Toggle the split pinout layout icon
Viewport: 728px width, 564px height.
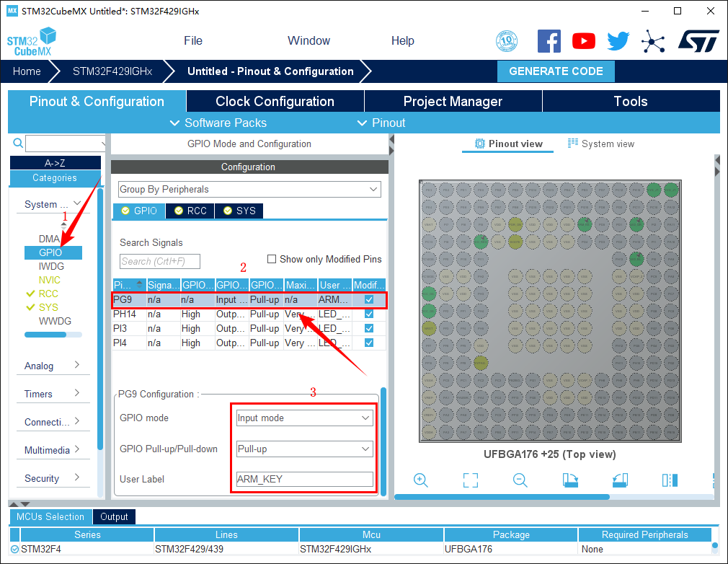(670, 480)
